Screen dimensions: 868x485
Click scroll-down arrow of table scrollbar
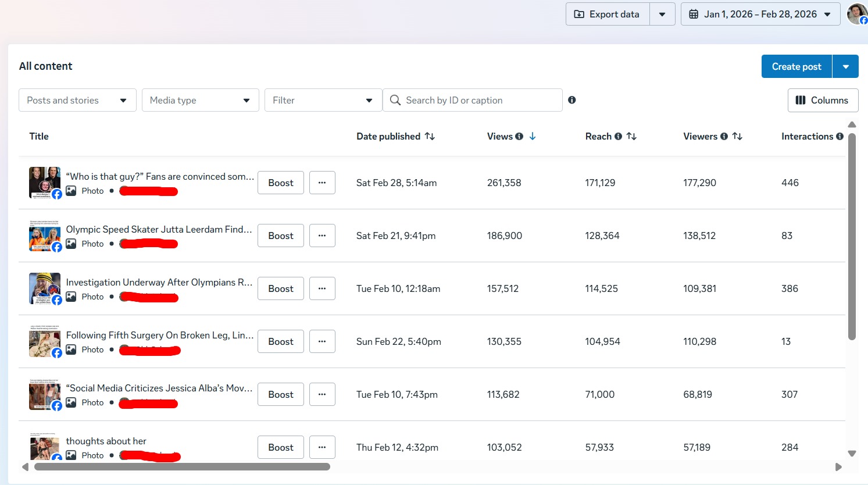tap(852, 454)
